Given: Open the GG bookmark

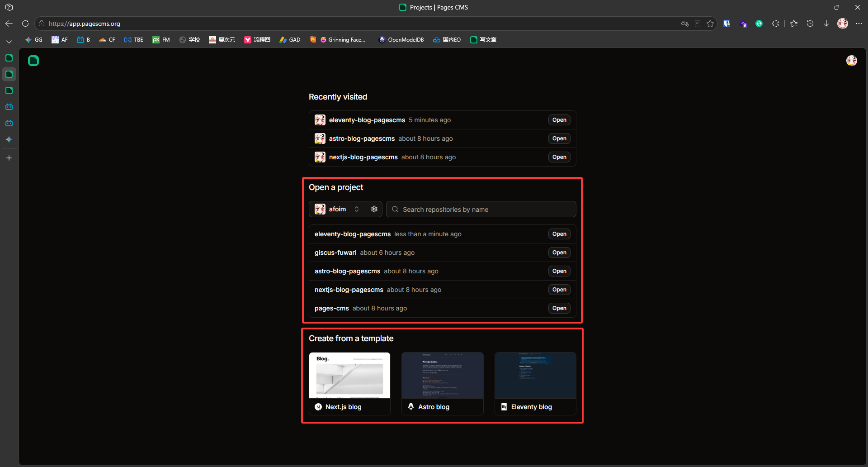Looking at the screenshot, I should coord(34,40).
